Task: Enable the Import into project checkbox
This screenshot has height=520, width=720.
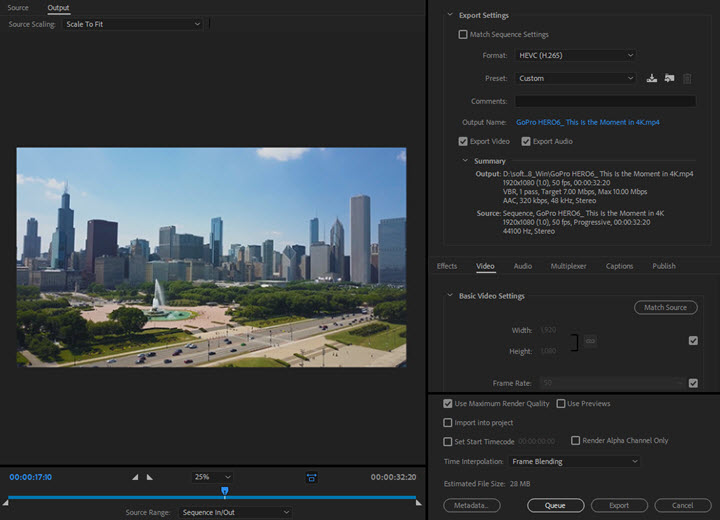Action: click(448, 423)
